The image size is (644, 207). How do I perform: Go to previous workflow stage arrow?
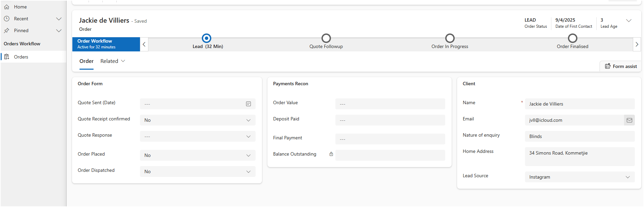(x=144, y=44)
